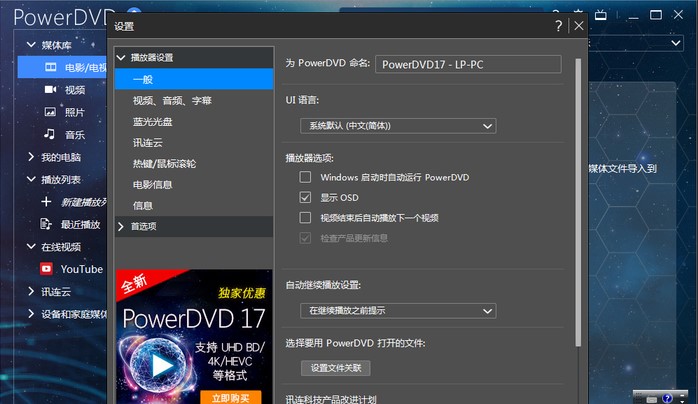Click the YouTube label in sidebar
Image resolution: width=698 pixels, height=404 pixels.
82,269
